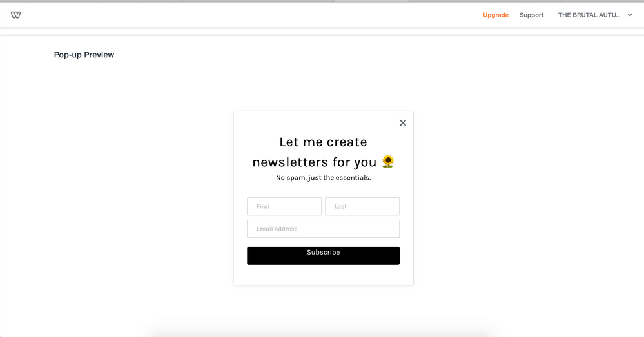644x337 pixels.
Task: Click the "Let me create" heading line
Action: pos(323,142)
